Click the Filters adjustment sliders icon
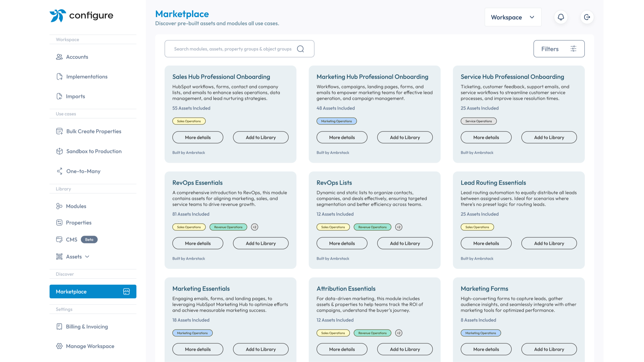 tap(573, 48)
